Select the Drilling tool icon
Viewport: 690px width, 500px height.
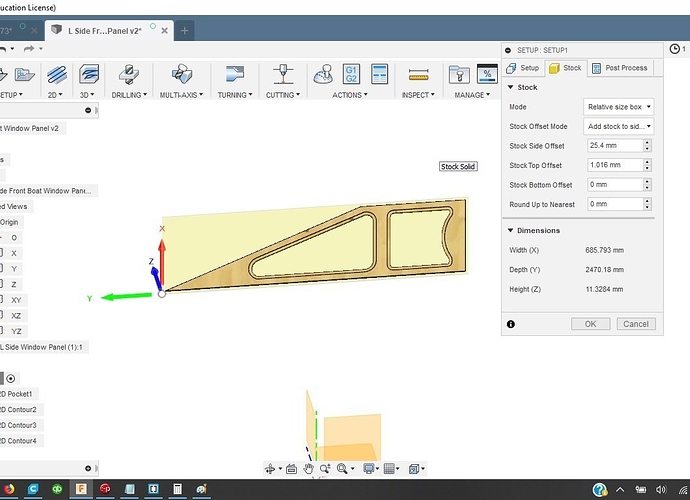pyautogui.click(x=129, y=74)
